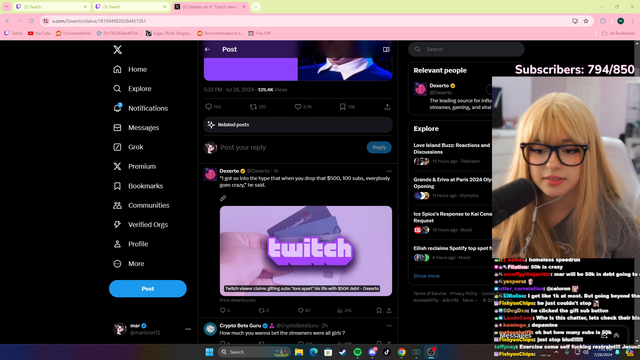Open TikTok from the taskbar
The image size is (640, 360).
click(x=387, y=352)
